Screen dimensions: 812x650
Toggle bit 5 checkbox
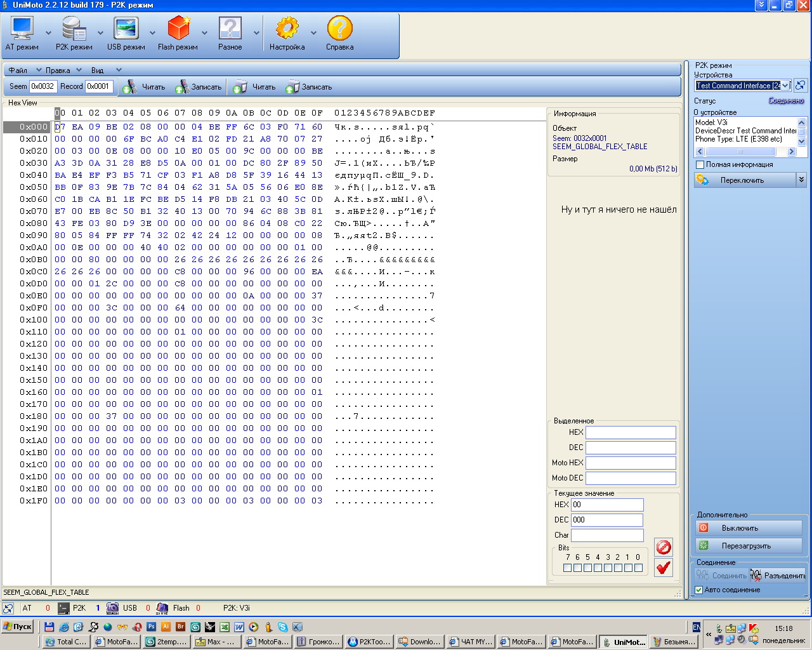pos(587,568)
